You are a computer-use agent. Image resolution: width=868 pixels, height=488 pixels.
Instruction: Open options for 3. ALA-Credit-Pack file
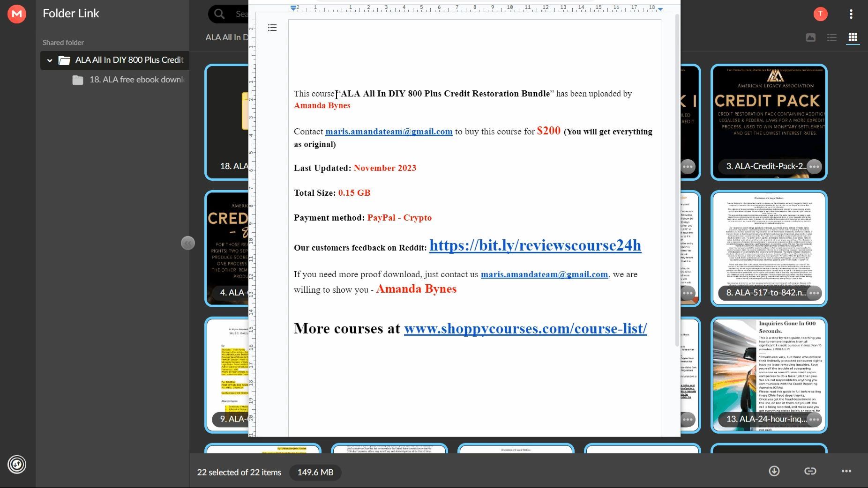pyautogui.click(x=815, y=166)
